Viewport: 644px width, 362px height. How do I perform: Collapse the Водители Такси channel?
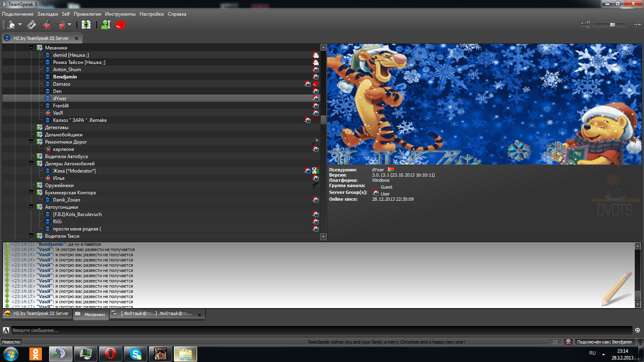point(31,236)
